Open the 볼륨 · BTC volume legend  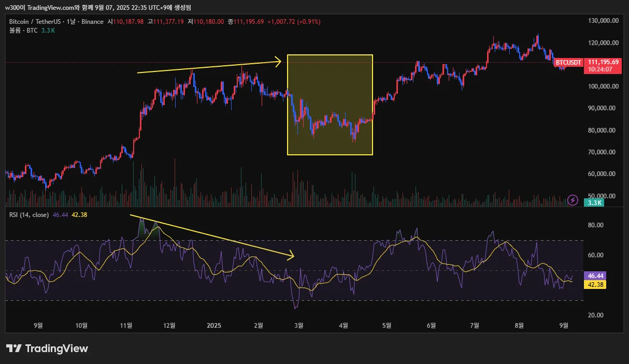tap(23, 31)
